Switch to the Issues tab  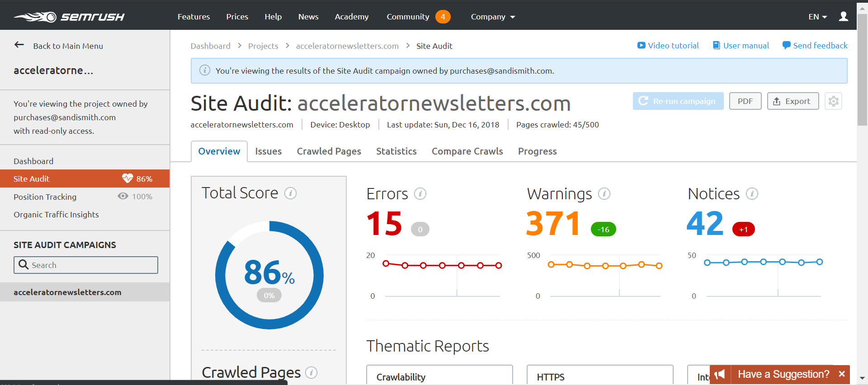269,151
